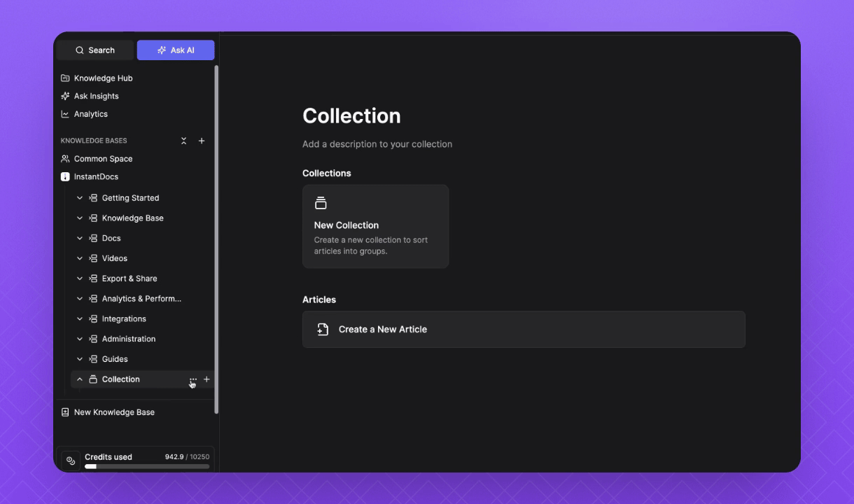Click the Search magnifier icon
Screen dimensions: 854x504
coord(80,50)
